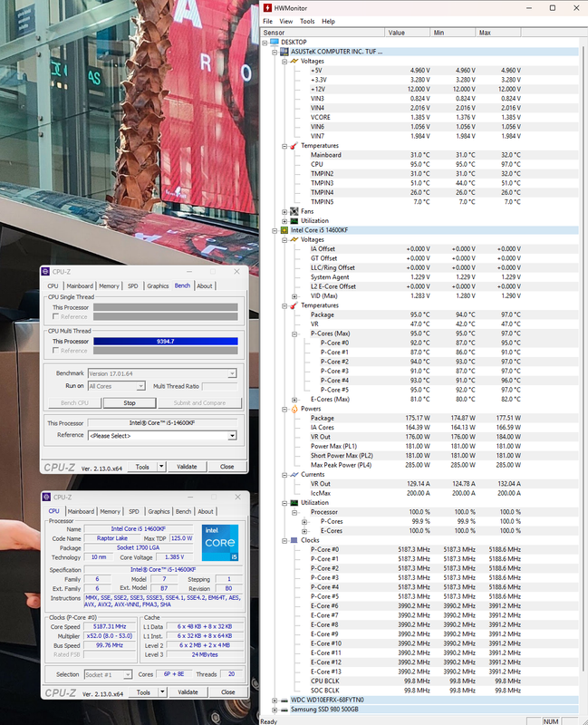Click the Samsung SSD 980 drive icon

284,710
